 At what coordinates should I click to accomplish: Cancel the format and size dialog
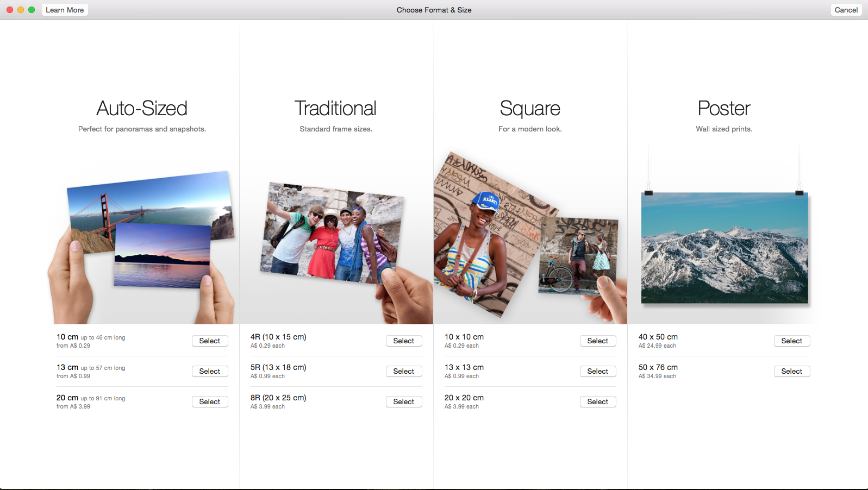[846, 10]
